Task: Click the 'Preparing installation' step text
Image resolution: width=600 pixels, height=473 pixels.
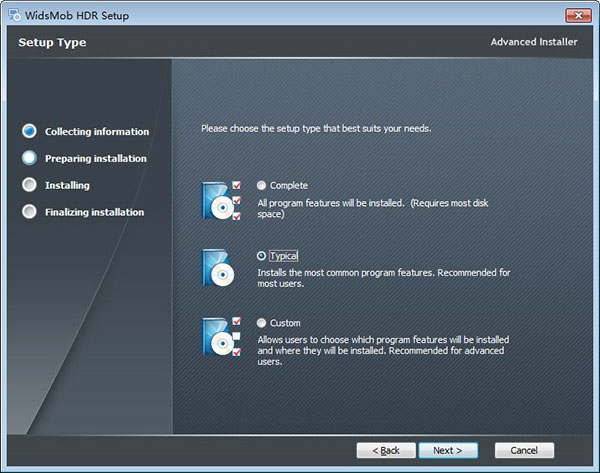Action: click(x=96, y=158)
